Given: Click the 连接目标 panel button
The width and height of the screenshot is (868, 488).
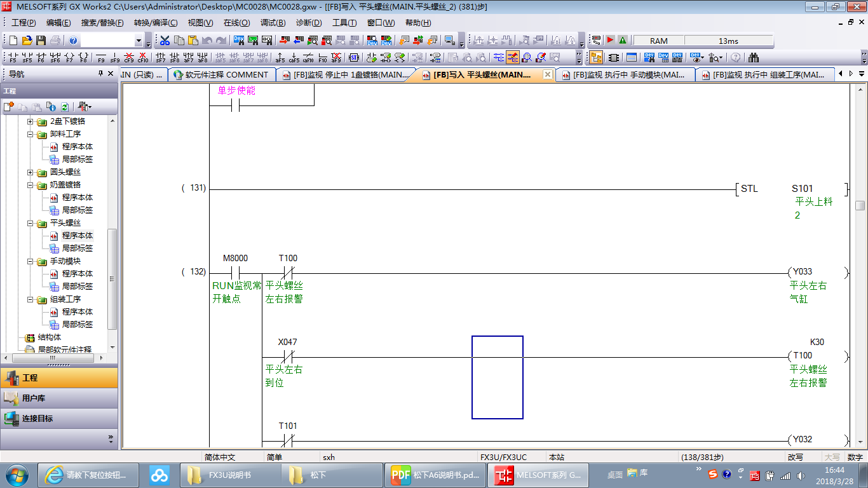Looking at the screenshot, I should point(58,419).
